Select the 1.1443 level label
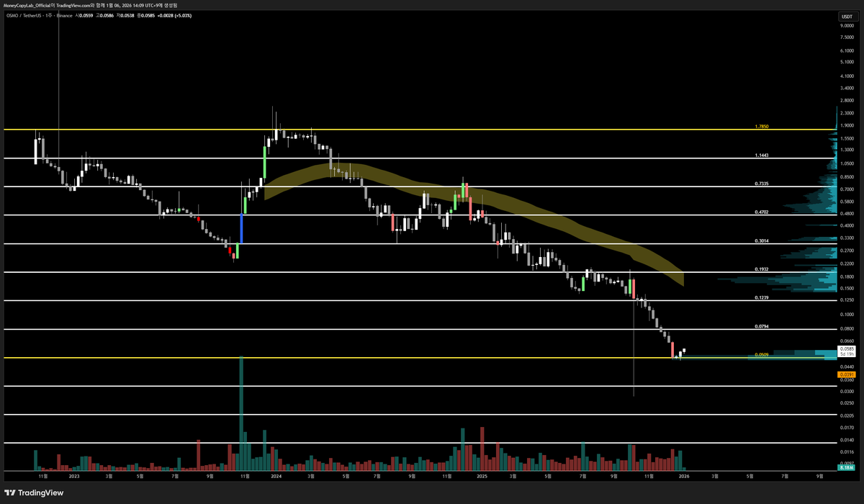This screenshot has width=864, height=504. click(x=762, y=155)
